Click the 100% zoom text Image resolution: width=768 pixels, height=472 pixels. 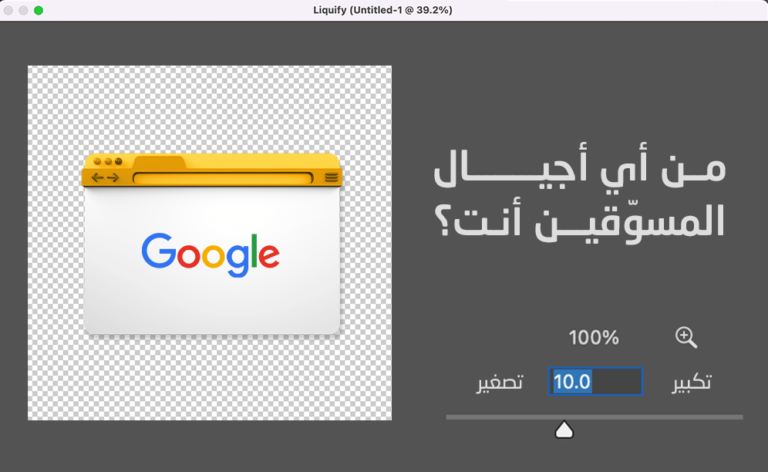tap(594, 337)
